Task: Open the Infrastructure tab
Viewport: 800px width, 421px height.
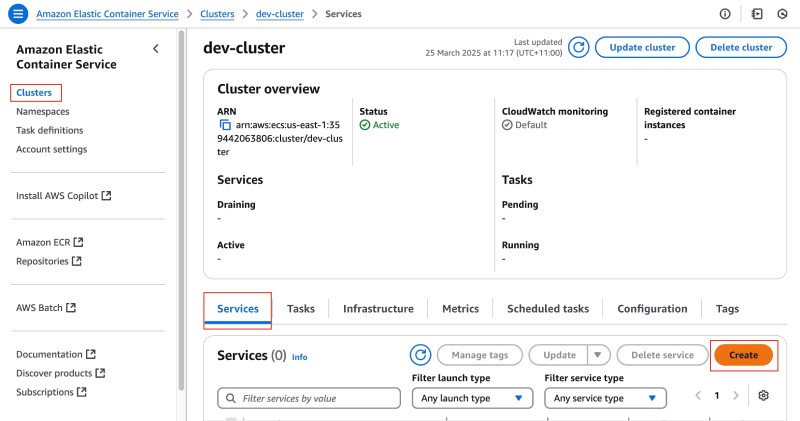Action: click(378, 309)
